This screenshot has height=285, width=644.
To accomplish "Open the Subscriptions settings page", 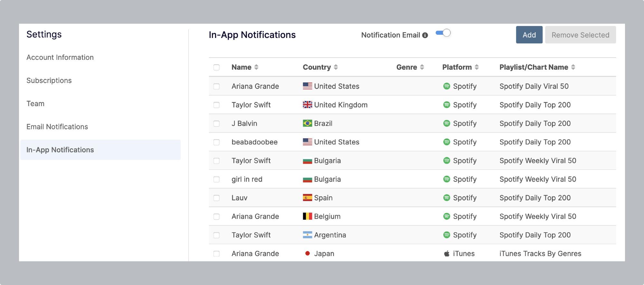I will coord(49,80).
